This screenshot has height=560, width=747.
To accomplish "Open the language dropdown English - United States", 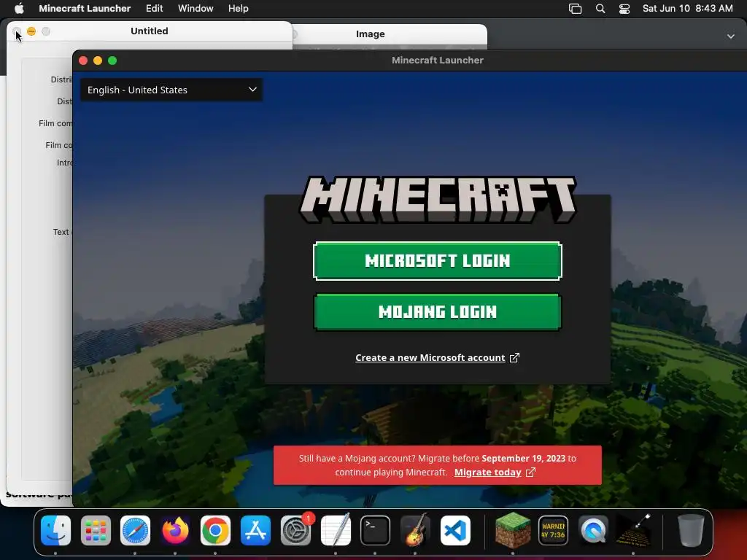I will pos(171,90).
